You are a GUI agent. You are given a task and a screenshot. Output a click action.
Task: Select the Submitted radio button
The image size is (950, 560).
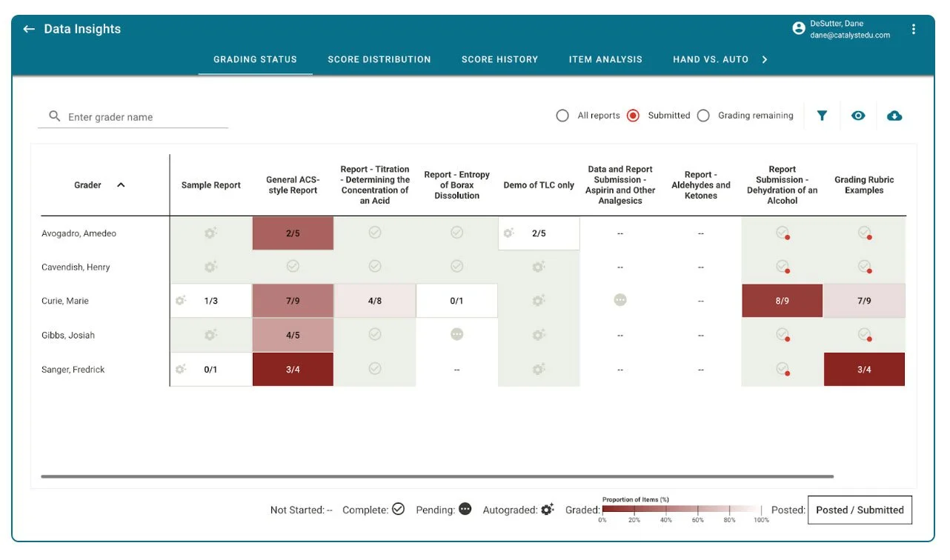(x=633, y=116)
